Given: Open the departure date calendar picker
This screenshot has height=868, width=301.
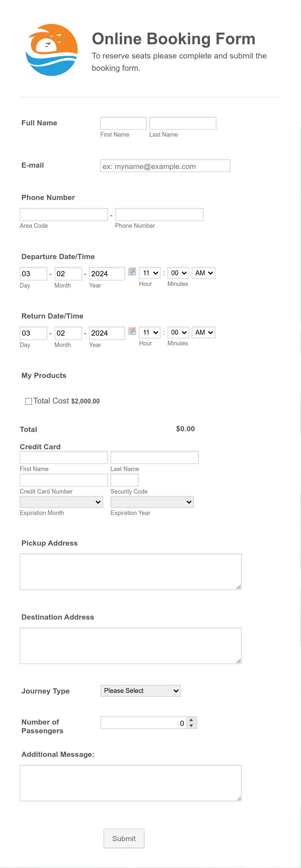Looking at the screenshot, I should click(x=132, y=272).
